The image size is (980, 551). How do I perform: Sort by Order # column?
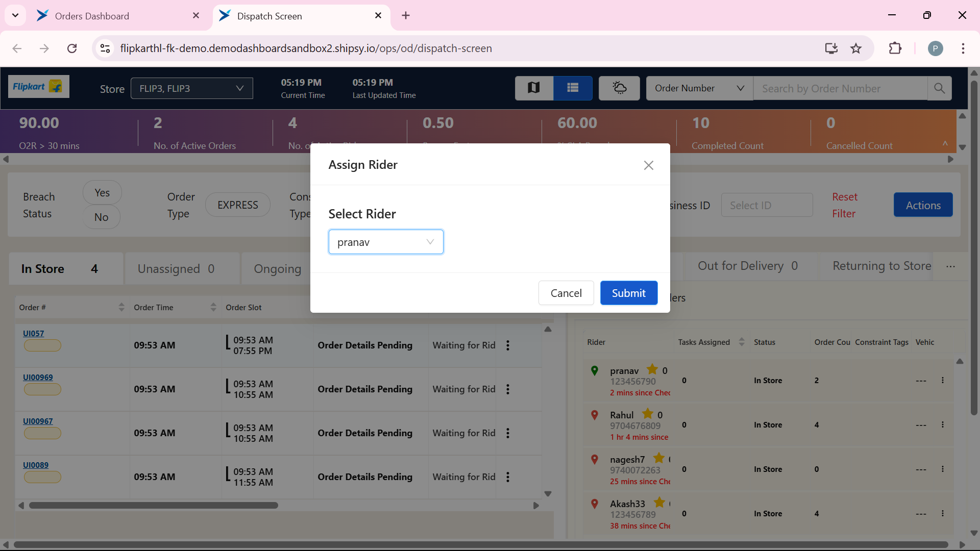coord(121,307)
